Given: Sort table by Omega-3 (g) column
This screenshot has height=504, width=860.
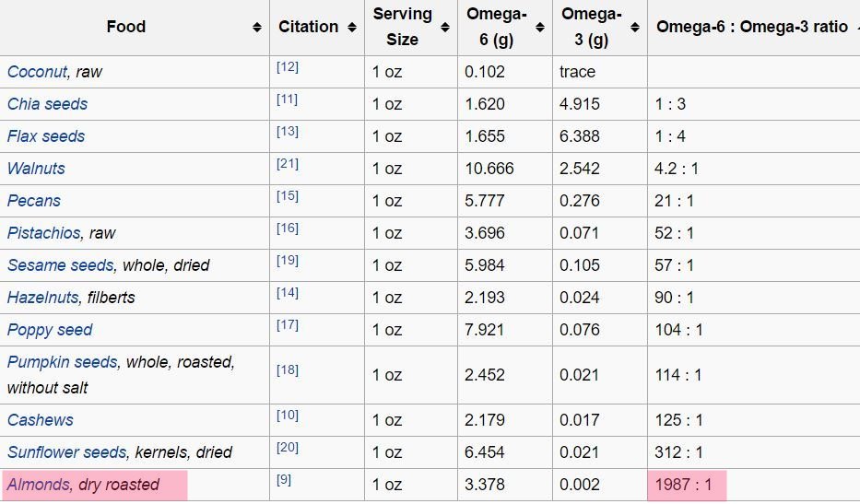Looking at the screenshot, I should tap(636, 28).
